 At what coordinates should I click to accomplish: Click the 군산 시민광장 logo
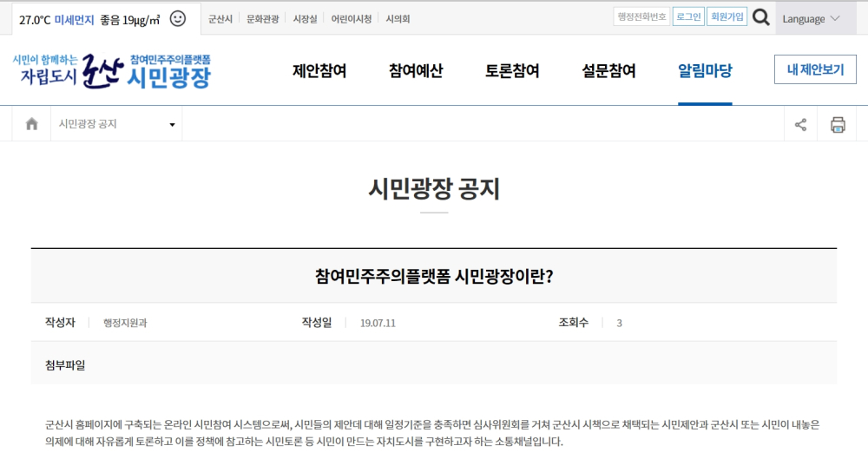(112, 72)
